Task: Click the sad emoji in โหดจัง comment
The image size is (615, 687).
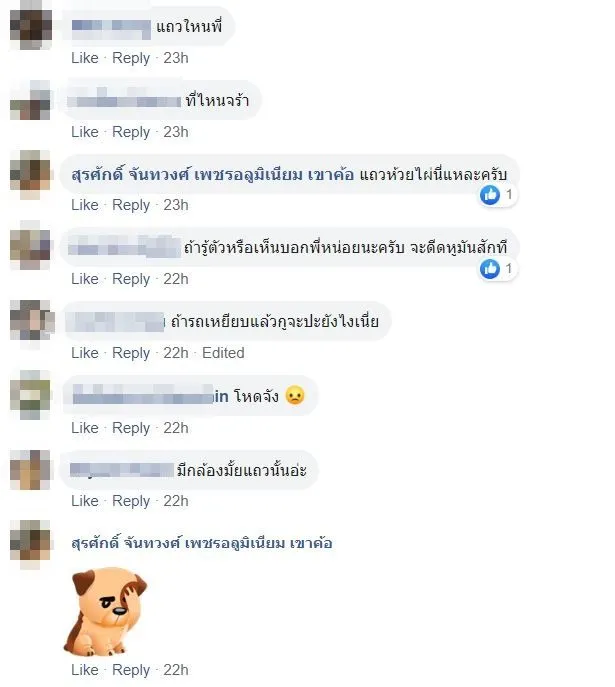Action: (295, 396)
